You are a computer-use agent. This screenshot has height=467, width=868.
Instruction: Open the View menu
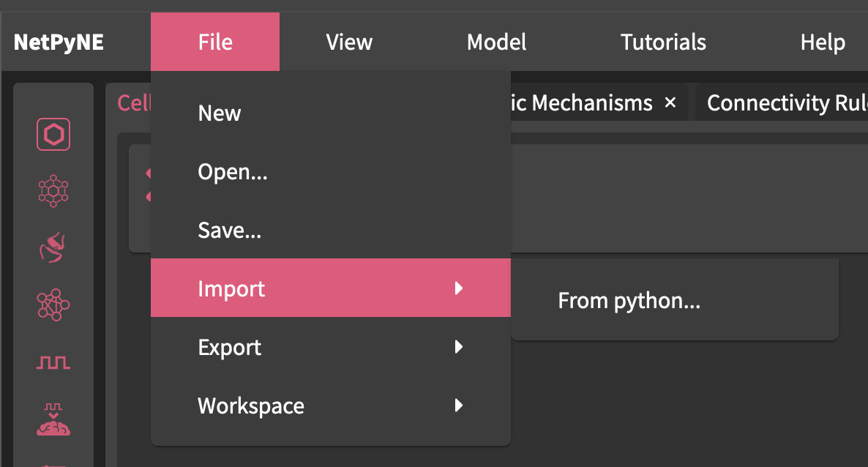(349, 42)
